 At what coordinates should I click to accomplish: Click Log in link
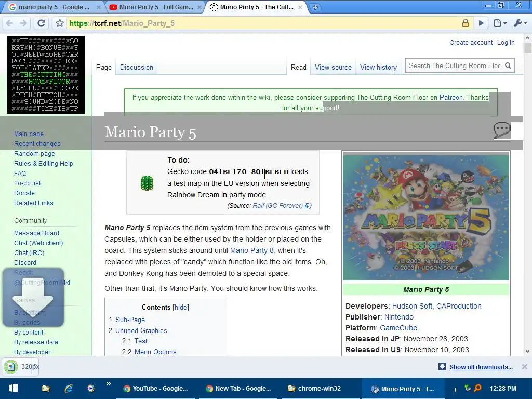tap(506, 43)
